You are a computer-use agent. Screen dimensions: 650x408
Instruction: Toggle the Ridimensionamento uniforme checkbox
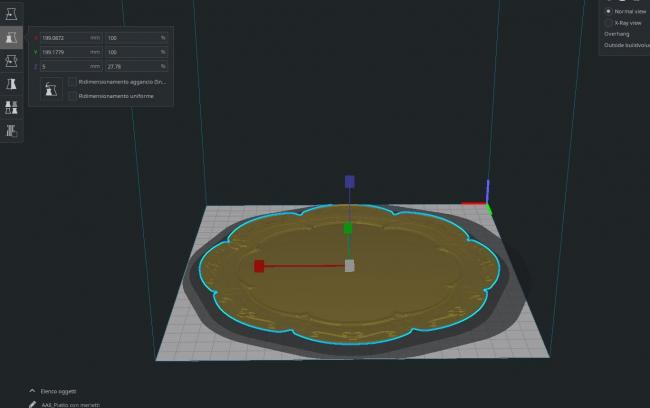72,96
